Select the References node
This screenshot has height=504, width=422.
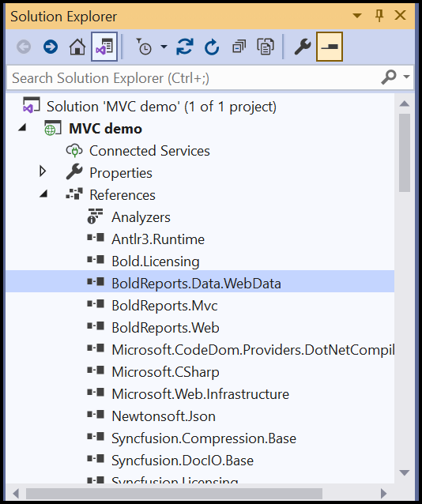tap(122, 195)
